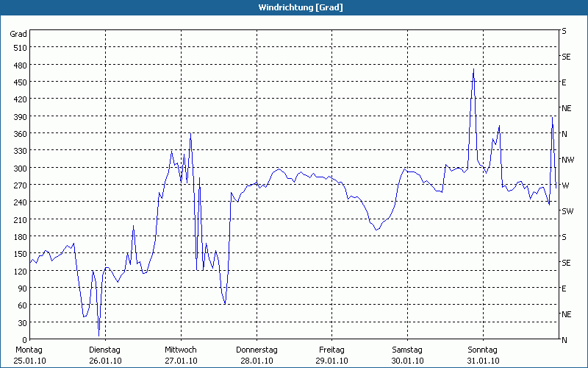Click the 180 axis value
The height and width of the screenshot is (368, 588).
pos(21,237)
